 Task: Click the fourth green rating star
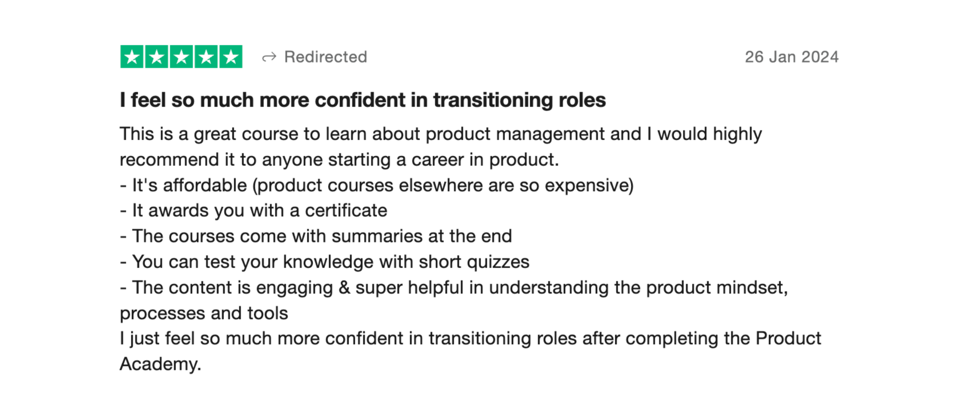tap(206, 57)
